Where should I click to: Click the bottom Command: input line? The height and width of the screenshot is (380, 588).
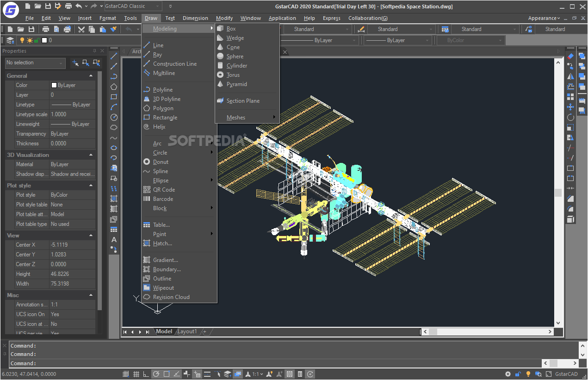coord(275,363)
